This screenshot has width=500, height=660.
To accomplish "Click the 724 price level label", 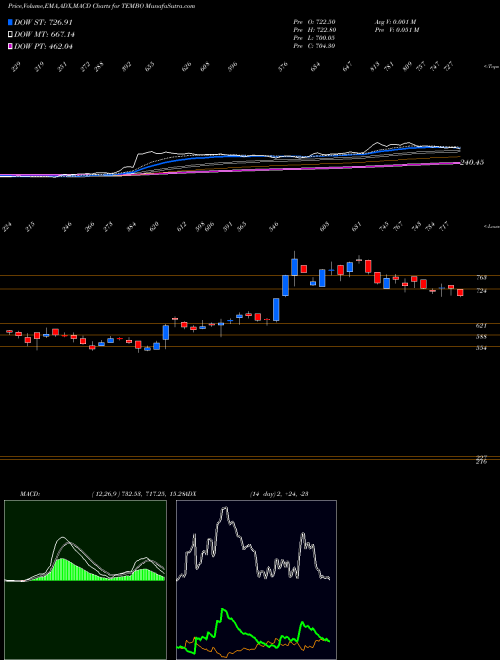I will pyautogui.click(x=481, y=291).
